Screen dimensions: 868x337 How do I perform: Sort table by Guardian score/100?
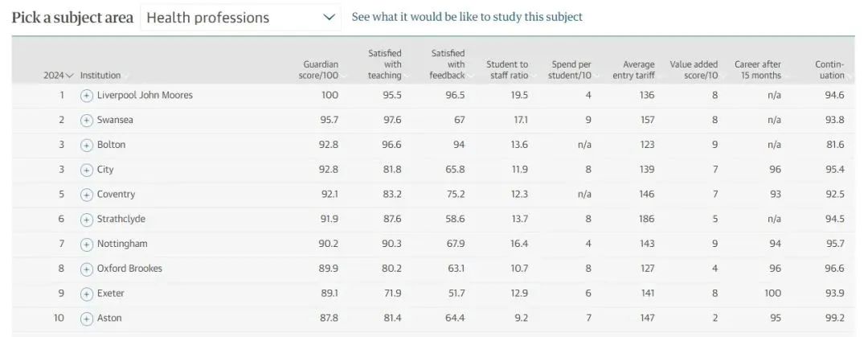tap(321, 70)
